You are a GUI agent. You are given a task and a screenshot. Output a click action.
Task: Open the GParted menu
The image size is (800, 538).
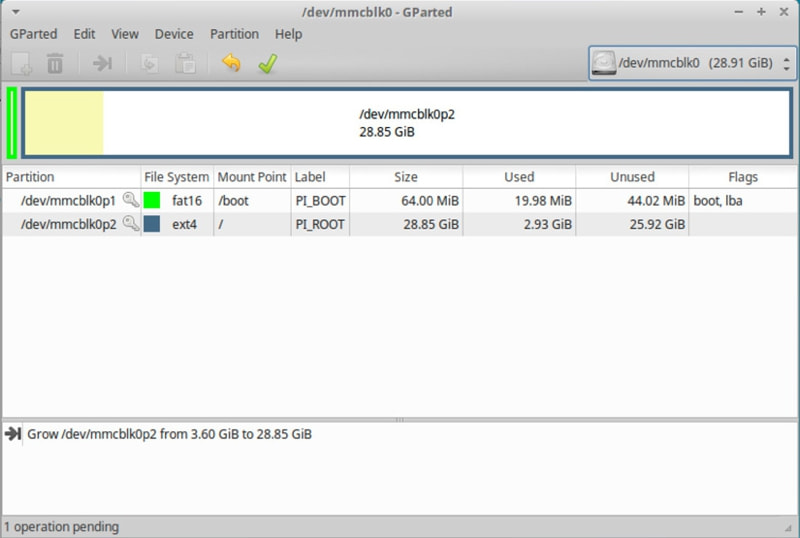point(33,34)
